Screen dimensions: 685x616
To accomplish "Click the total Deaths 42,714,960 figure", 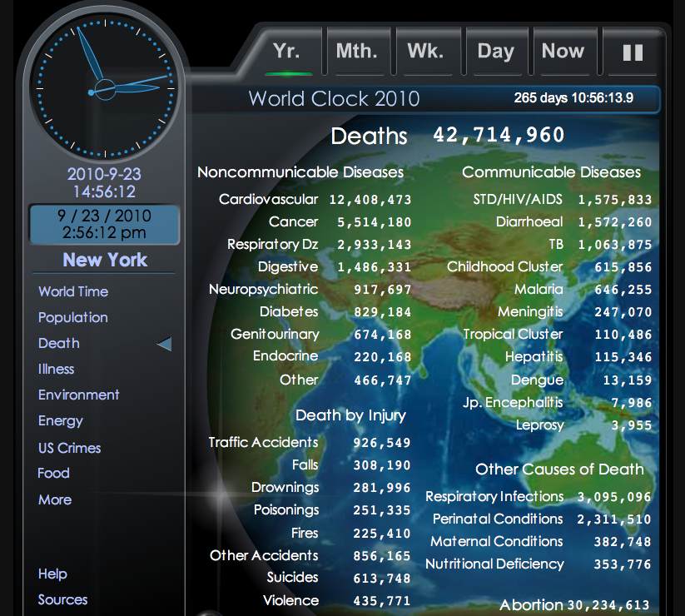I will [x=499, y=135].
